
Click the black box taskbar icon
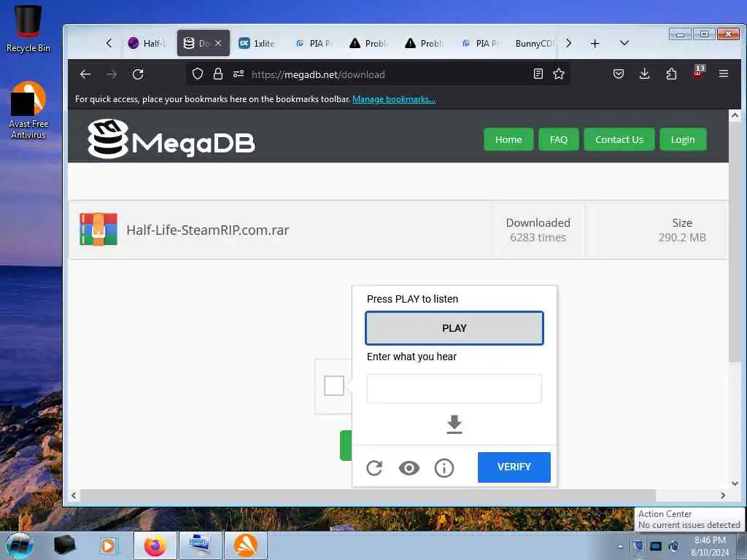click(64, 545)
